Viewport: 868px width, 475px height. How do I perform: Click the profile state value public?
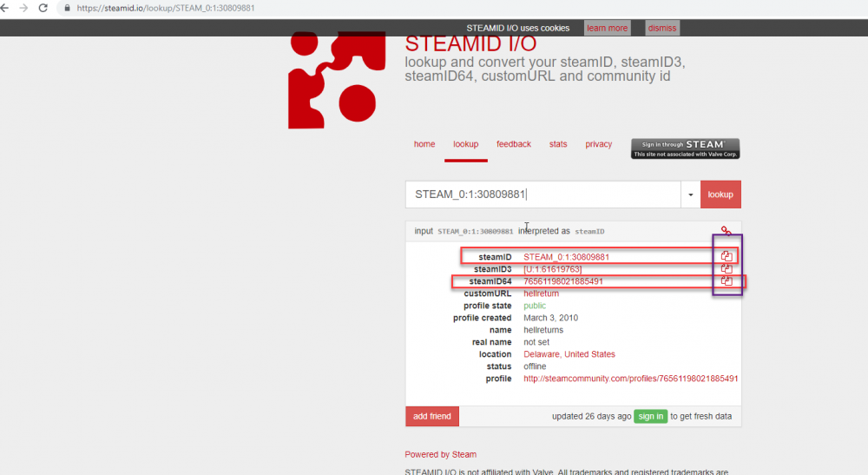(535, 306)
